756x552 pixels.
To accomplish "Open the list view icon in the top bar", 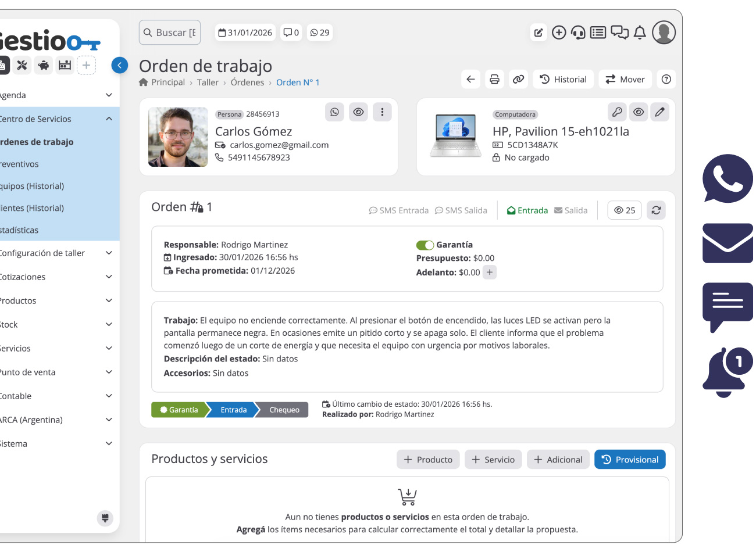I will tap(598, 33).
